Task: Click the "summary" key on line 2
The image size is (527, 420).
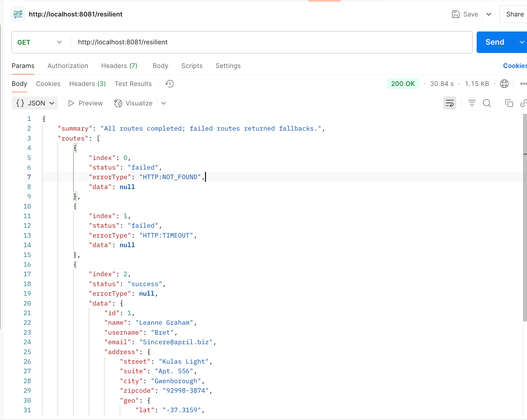Action: (x=75, y=129)
